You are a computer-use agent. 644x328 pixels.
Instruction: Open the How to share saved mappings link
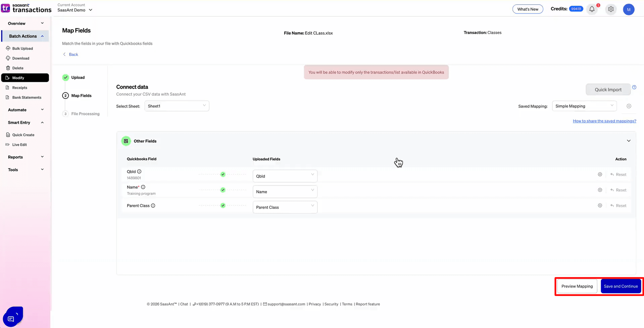coord(604,121)
